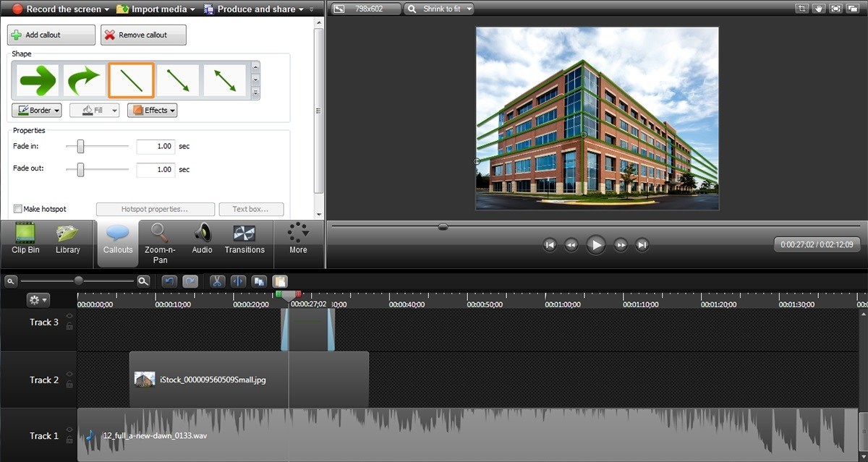Select the Pan tool in the preview toolbar
The width and height of the screenshot is (868, 462).
point(818,9)
